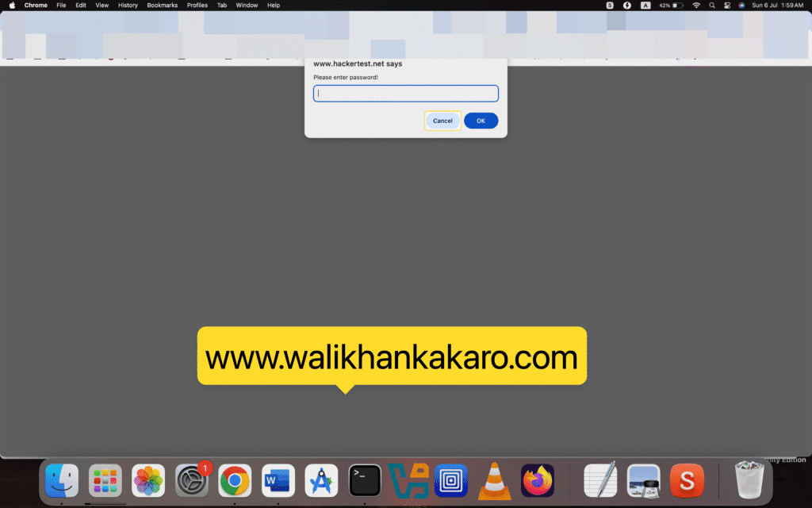Open the Edit menu
The height and width of the screenshot is (508, 812).
click(x=81, y=6)
